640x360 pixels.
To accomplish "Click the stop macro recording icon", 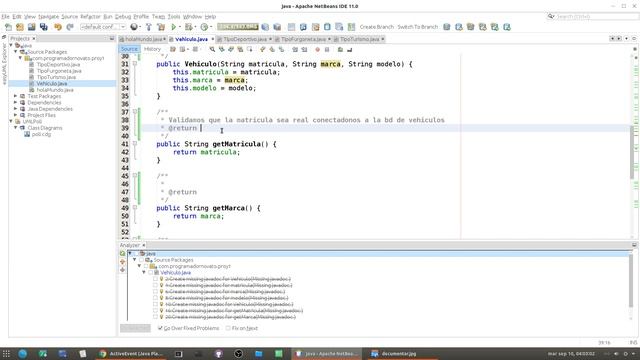I will coord(327,49).
